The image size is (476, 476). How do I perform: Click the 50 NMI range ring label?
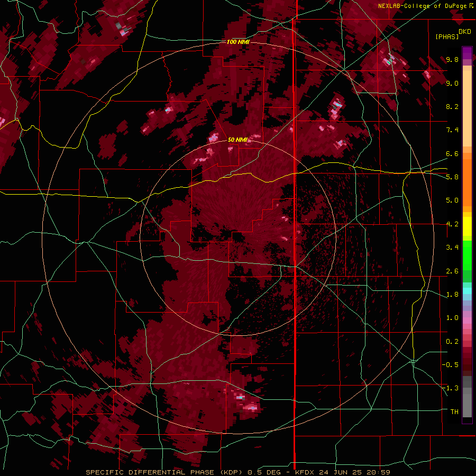point(237,140)
